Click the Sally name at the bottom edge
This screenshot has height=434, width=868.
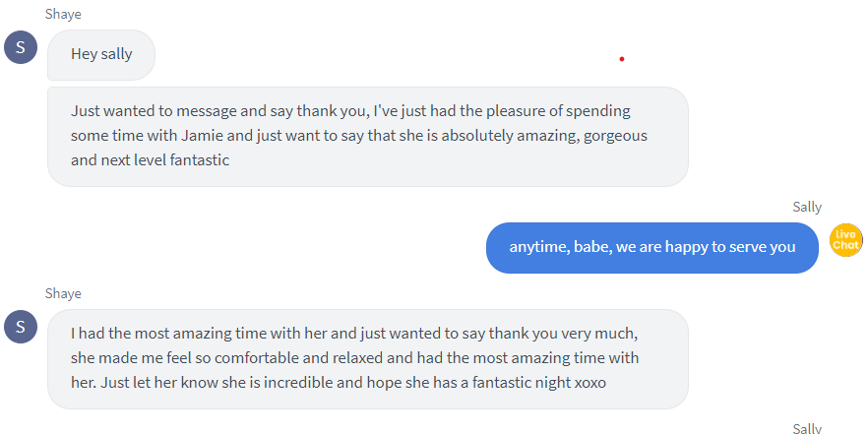[x=807, y=428]
